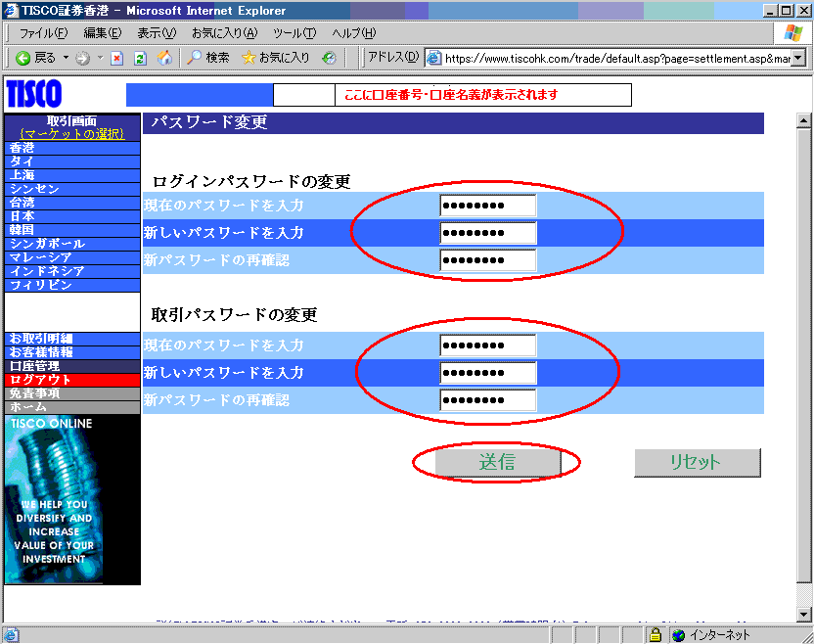Screen dimensions: 814x644
Task: Click the 戻る back button label
Action: click(x=45, y=58)
